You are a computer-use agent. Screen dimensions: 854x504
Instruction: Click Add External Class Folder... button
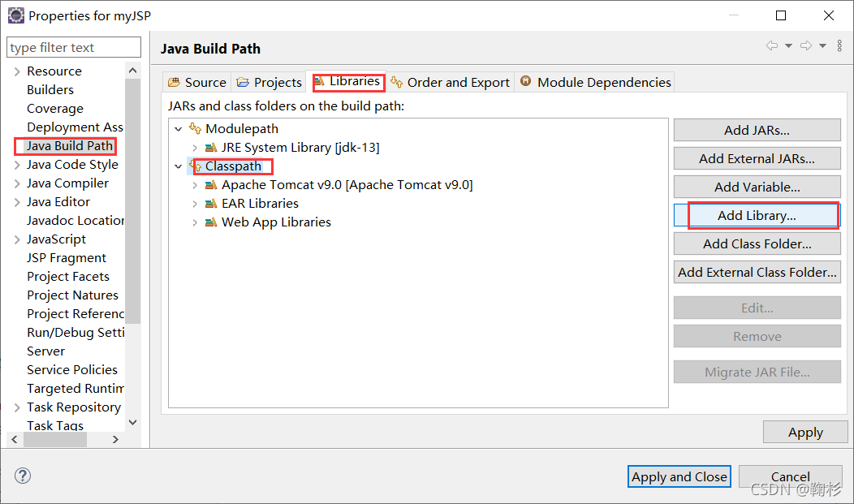tap(757, 272)
